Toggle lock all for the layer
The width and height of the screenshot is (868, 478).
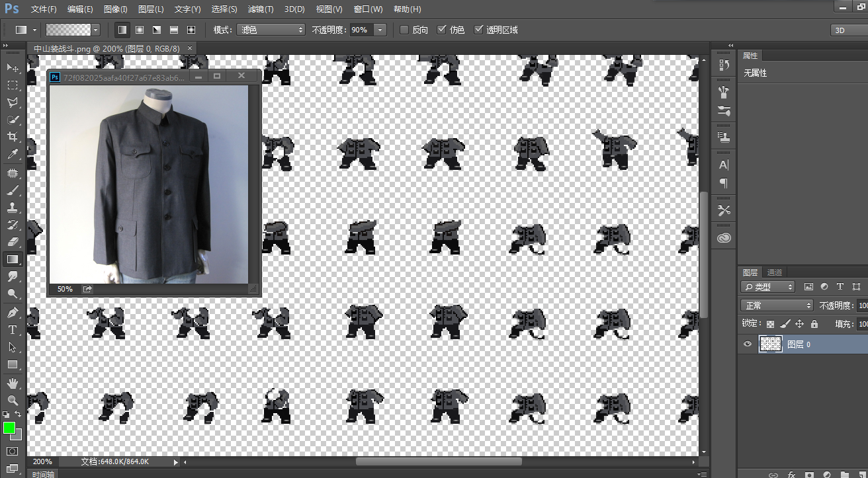[814, 324]
